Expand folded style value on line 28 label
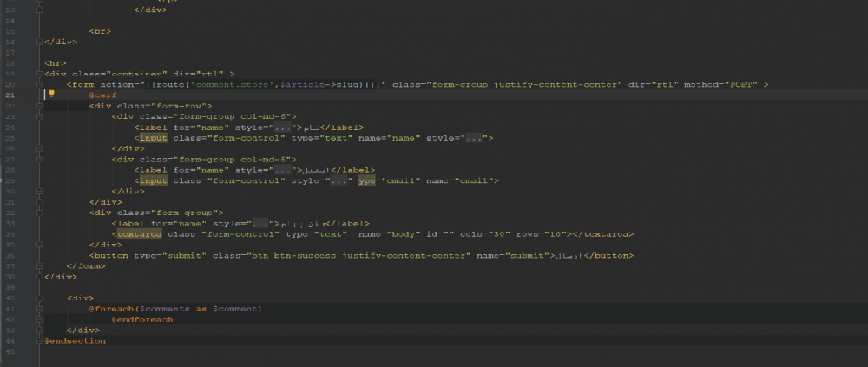 tap(282, 170)
